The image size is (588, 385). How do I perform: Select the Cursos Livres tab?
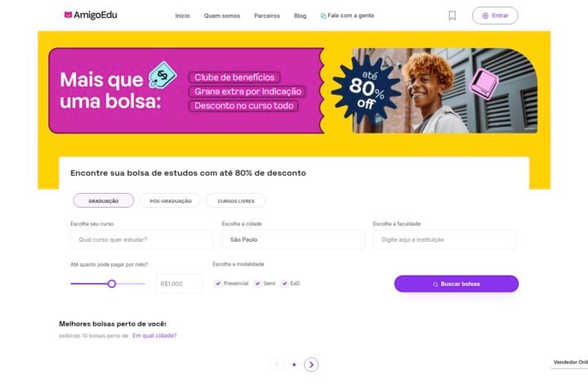pyautogui.click(x=236, y=201)
